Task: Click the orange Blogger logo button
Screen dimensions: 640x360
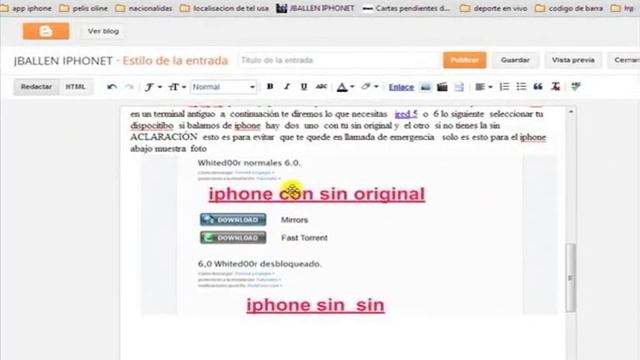Action: pyautogui.click(x=46, y=31)
